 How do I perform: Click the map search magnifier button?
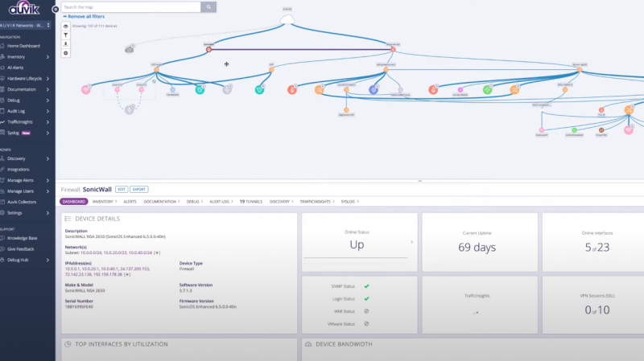click(x=208, y=6)
